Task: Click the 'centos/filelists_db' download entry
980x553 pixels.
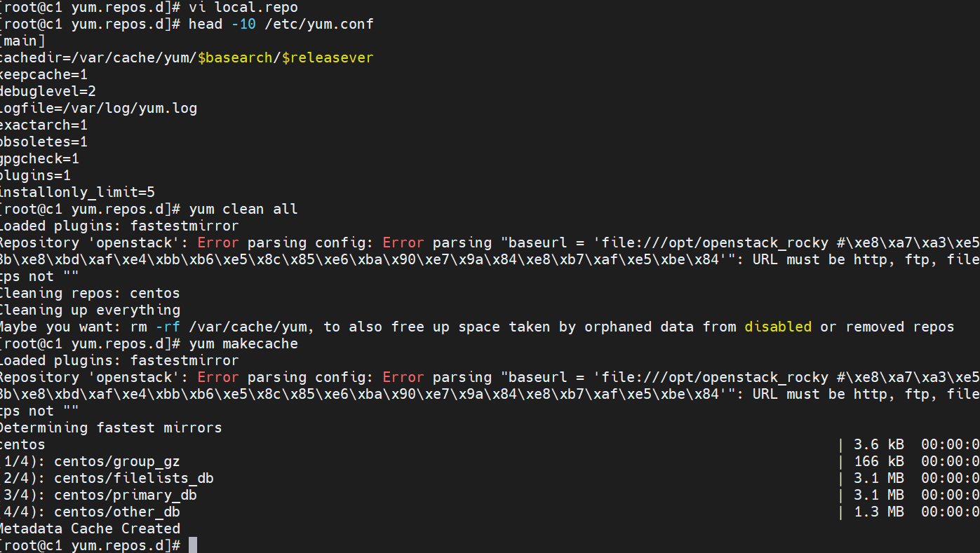Action: click(x=134, y=478)
